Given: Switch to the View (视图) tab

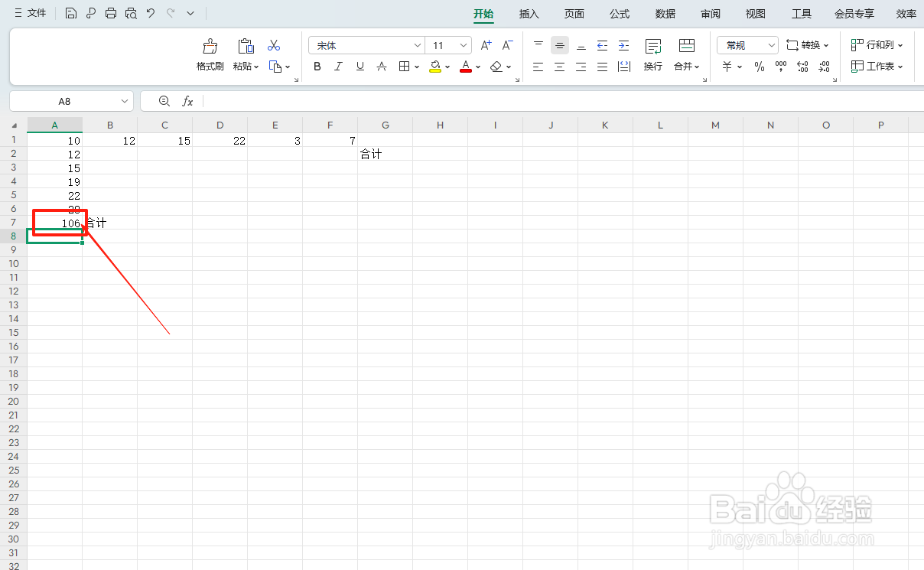Looking at the screenshot, I should pyautogui.click(x=756, y=14).
